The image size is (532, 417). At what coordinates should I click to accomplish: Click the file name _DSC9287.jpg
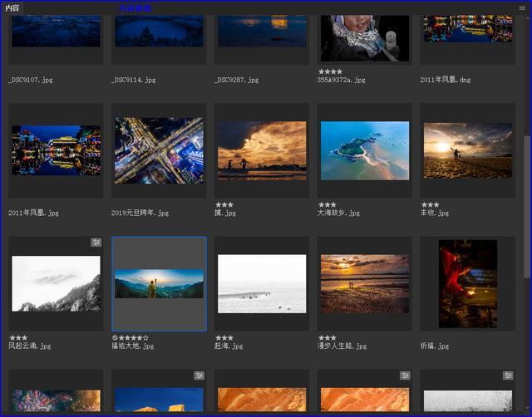pos(236,80)
